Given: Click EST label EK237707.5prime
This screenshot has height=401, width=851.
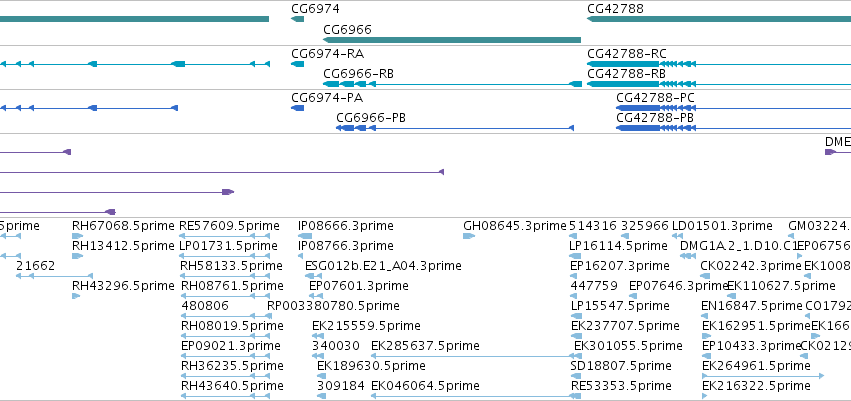Looking at the screenshot, I should pos(625,326).
